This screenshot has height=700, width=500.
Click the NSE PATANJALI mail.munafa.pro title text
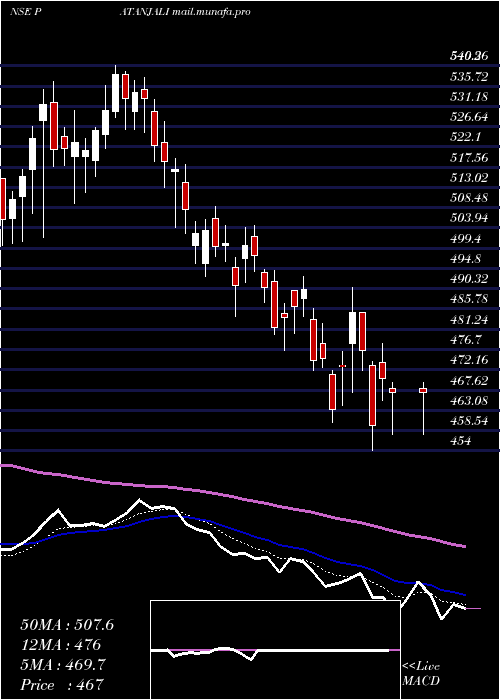pos(129,12)
